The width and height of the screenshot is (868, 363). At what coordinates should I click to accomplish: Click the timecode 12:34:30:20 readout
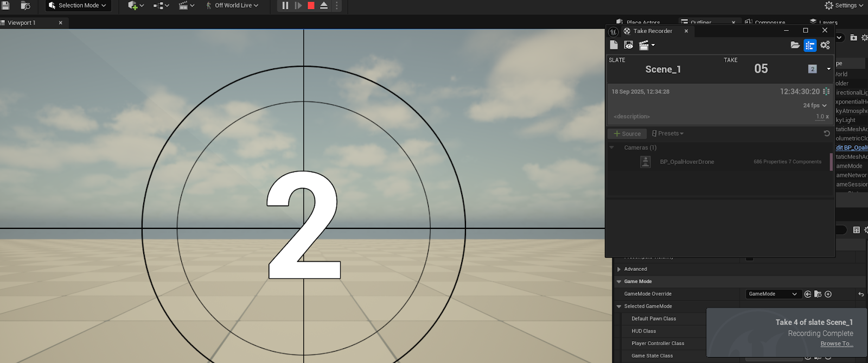click(800, 92)
